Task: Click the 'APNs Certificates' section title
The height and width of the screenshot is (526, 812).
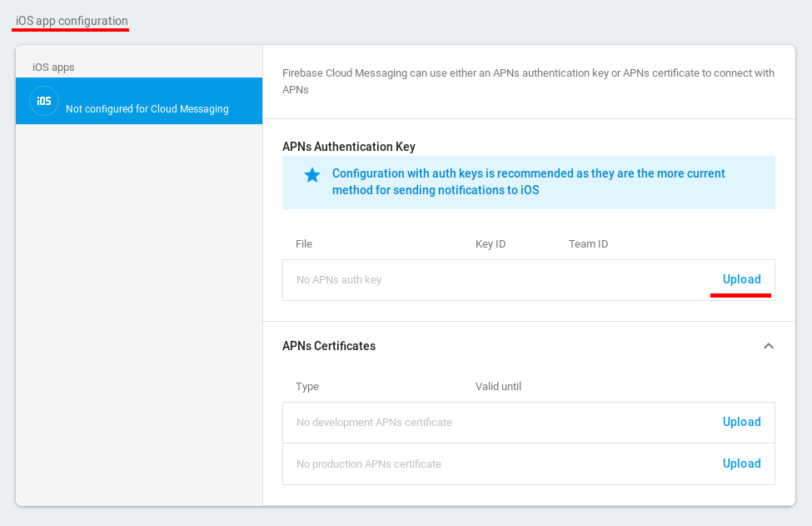Action: click(328, 346)
